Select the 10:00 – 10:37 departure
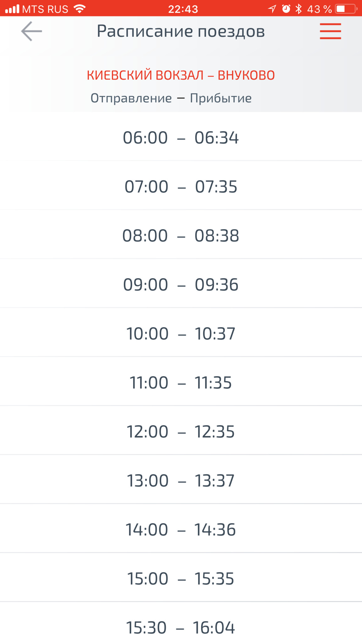The height and width of the screenshot is (644, 362). click(181, 334)
